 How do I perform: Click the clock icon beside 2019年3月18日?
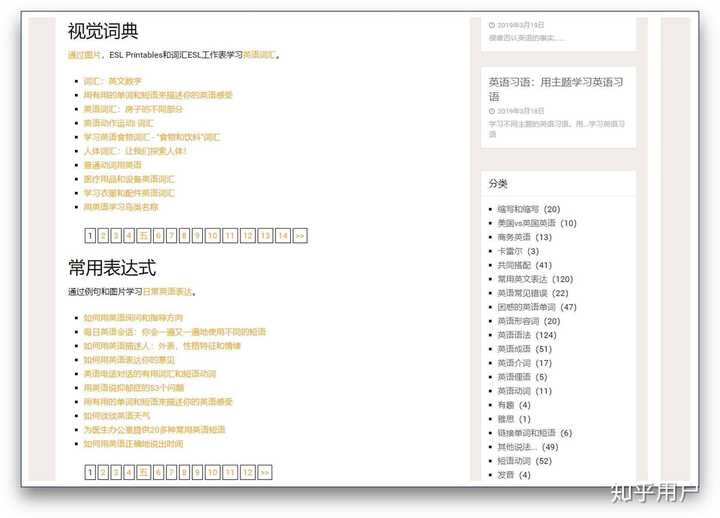click(492, 111)
